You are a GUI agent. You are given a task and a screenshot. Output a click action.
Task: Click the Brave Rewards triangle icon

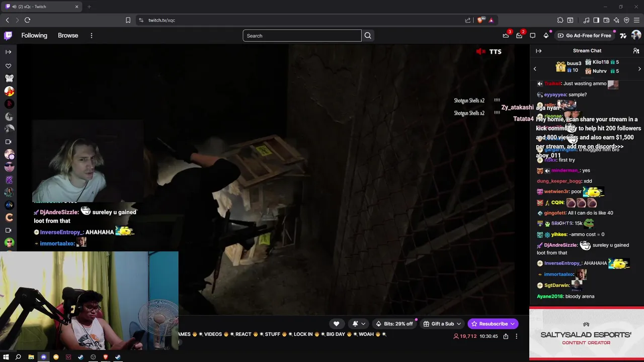click(x=491, y=20)
